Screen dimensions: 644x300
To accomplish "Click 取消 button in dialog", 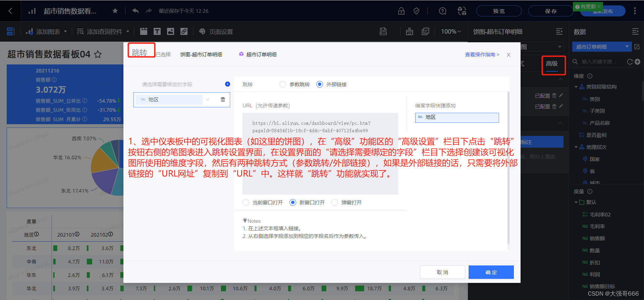I will [x=442, y=272].
